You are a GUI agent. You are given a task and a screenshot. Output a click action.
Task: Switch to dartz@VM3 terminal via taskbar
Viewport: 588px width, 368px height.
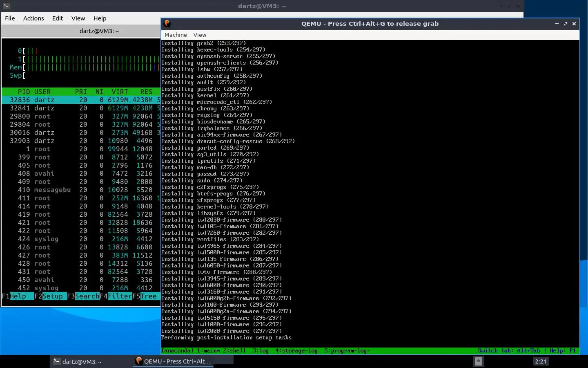coord(91,361)
